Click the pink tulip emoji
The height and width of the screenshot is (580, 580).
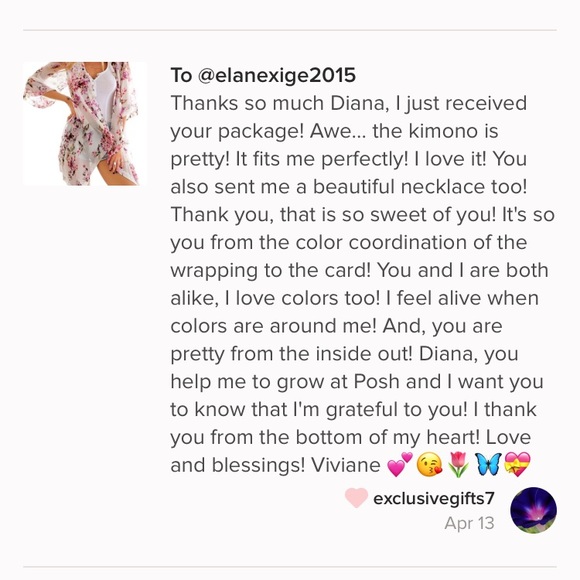(x=458, y=465)
